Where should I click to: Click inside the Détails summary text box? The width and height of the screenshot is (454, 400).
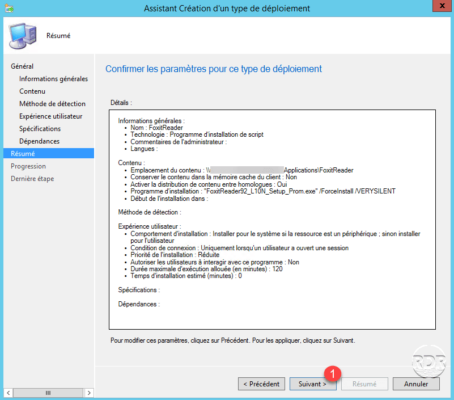click(272, 219)
